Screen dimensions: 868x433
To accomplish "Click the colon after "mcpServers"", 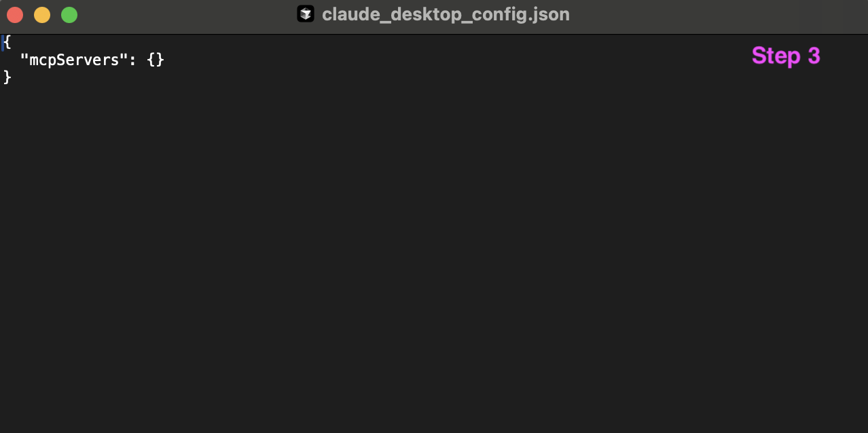I will click(132, 61).
